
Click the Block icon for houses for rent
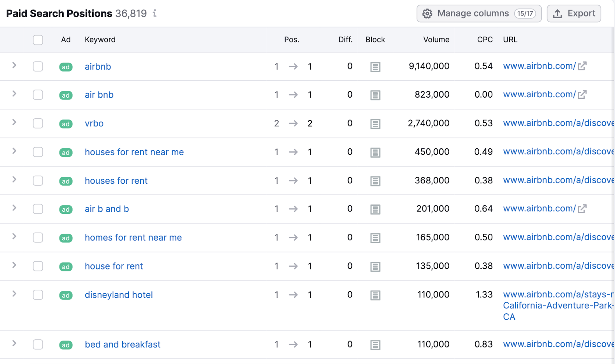click(x=376, y=181)
